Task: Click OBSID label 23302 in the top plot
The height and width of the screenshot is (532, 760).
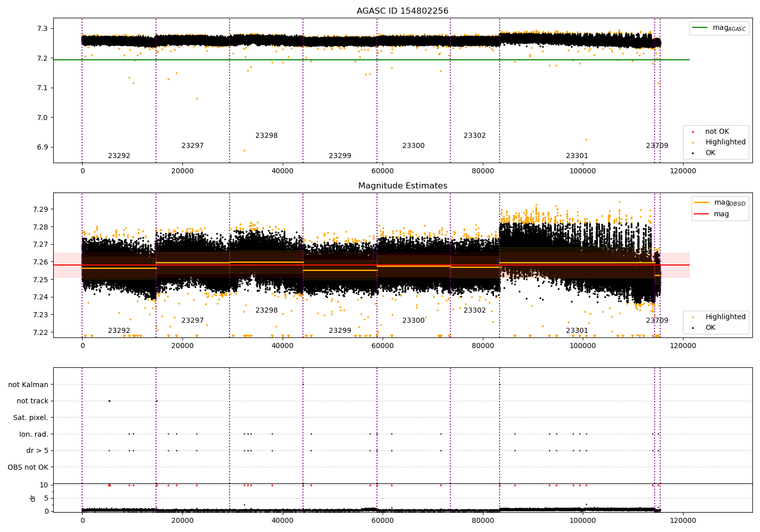Action: point(475,136)
